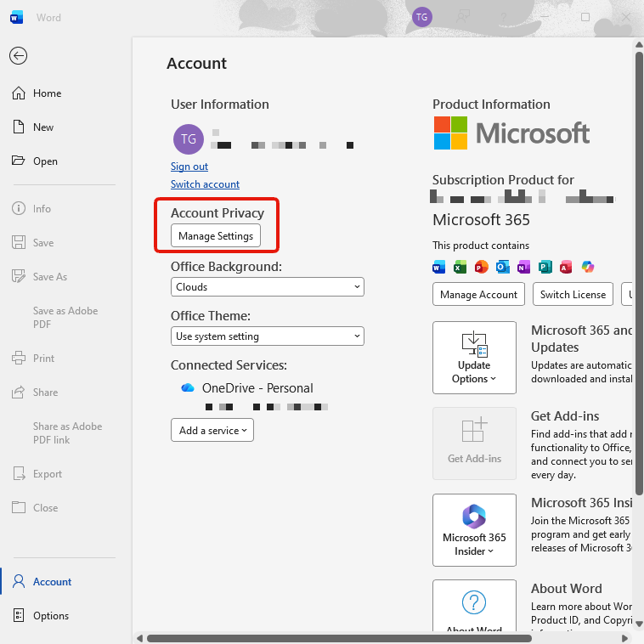
Task: Open the Office Background dropdown
Action: point(268,286)
